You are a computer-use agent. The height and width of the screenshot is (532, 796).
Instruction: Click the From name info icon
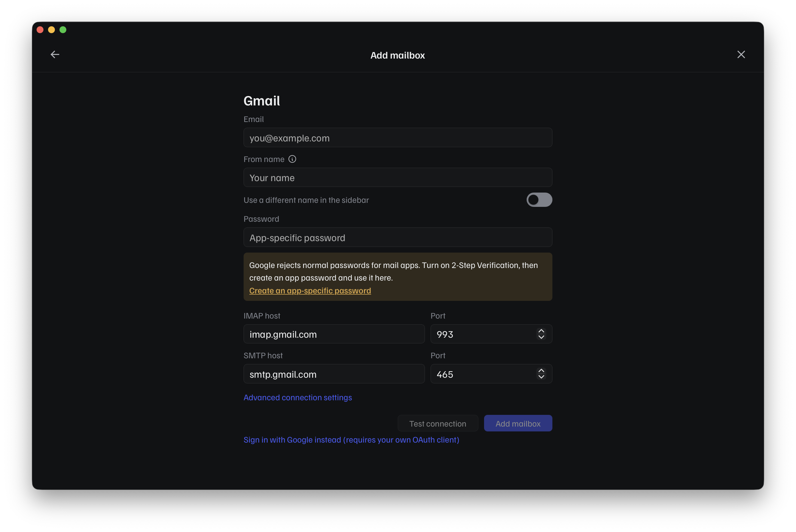(x=292, y=159)
